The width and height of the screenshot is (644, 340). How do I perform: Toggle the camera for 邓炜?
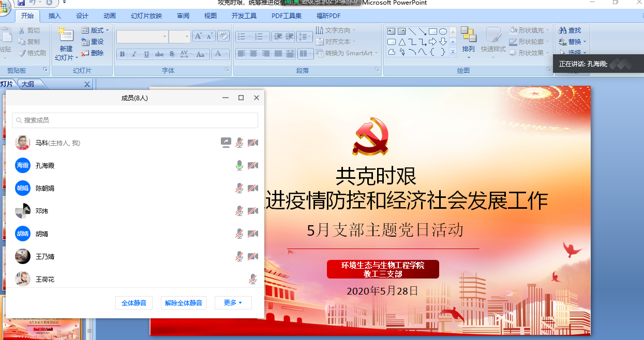point(252,211)
